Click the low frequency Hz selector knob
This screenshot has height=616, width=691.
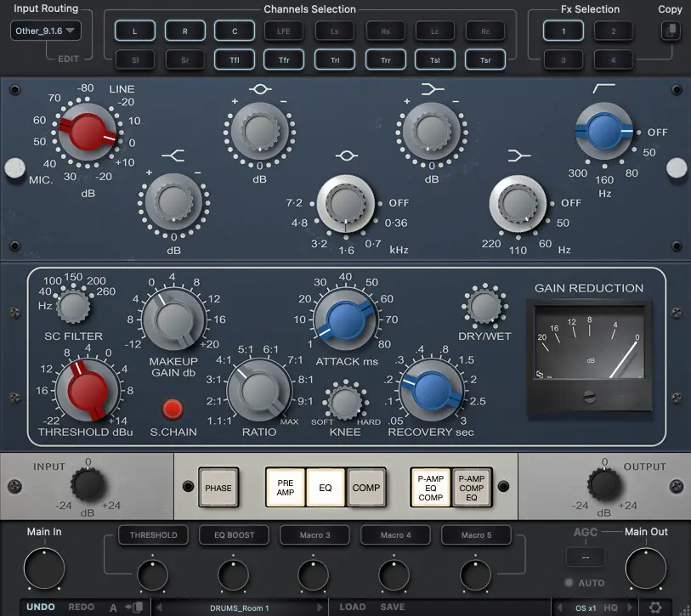click(518, 204)
